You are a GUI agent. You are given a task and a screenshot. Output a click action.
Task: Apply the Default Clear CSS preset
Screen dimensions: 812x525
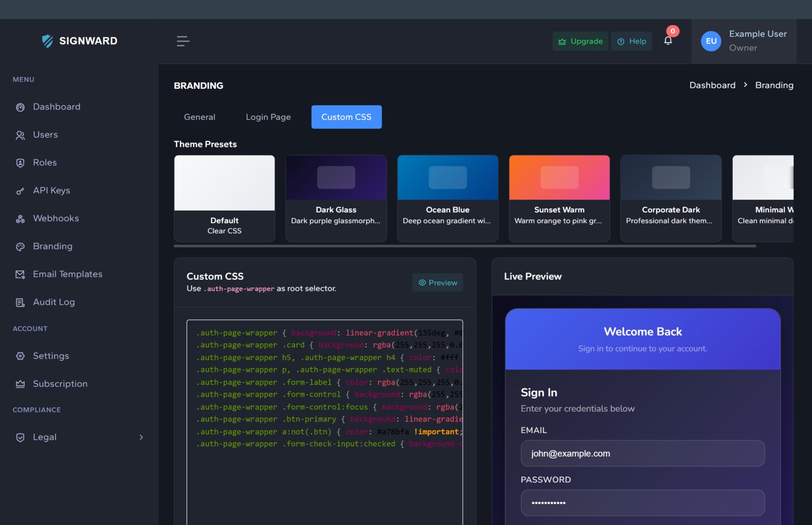coord(224,198)
